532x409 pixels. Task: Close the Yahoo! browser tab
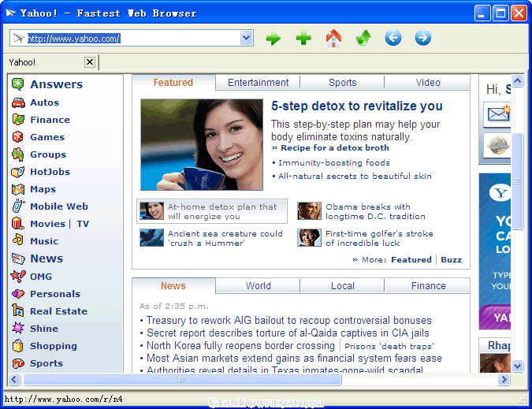coord(90,62)
